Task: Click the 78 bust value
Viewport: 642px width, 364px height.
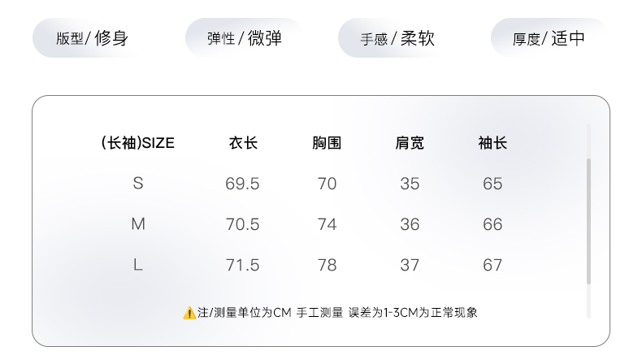Action: pyautogui.click(x=327, y=265)
